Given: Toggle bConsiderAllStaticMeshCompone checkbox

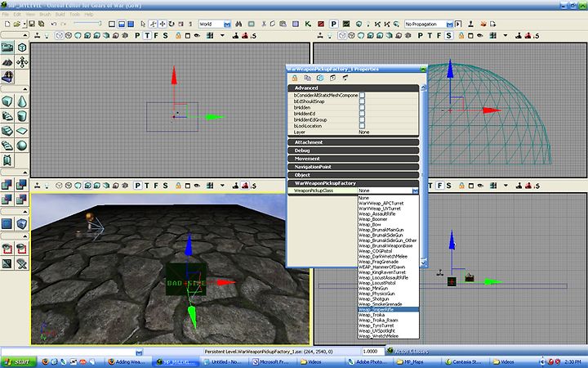Looking at the screenshot, I should [362, 96].
